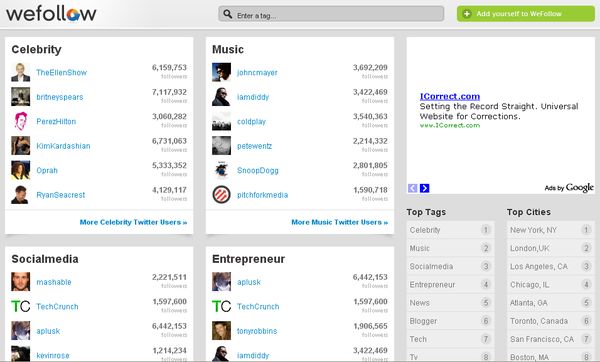This screenshot has width=600, height=362.
Task: Select Atlanta, GA in Top Cities
Action: tap(551, 303)
